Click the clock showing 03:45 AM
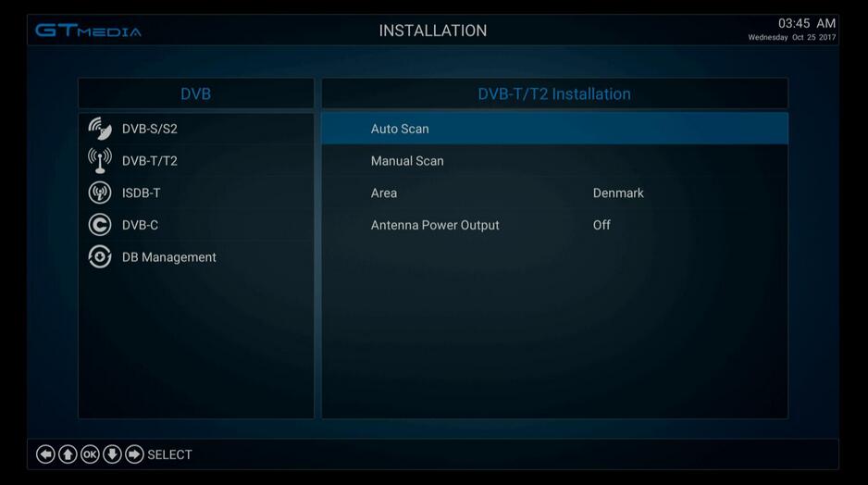 click(807, 23)
